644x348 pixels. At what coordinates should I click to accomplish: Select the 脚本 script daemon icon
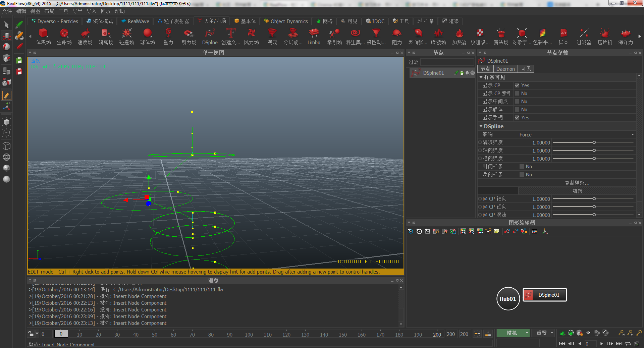tap(563, 34)
